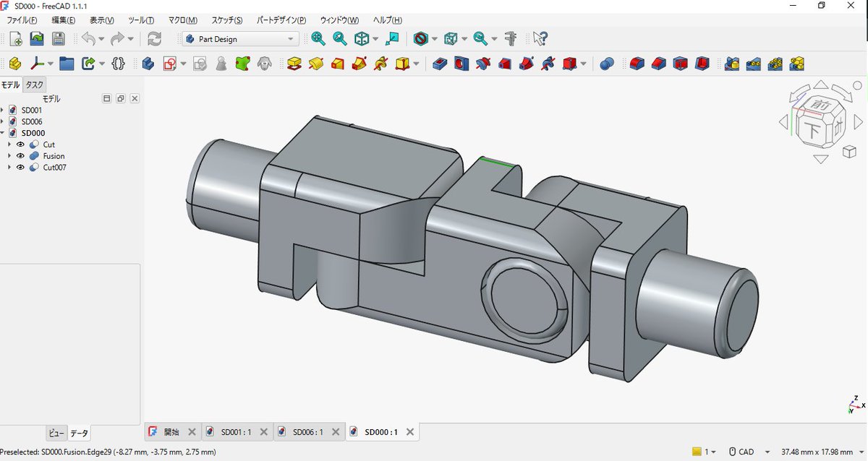The height and width of the screenshot is (461, 868).
Task: Activate the What's This help pointer
Action: coord(540,39)
